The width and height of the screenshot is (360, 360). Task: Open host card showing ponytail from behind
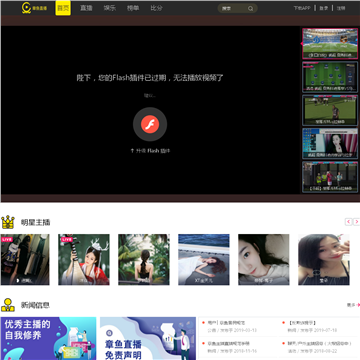pos(144,260)
